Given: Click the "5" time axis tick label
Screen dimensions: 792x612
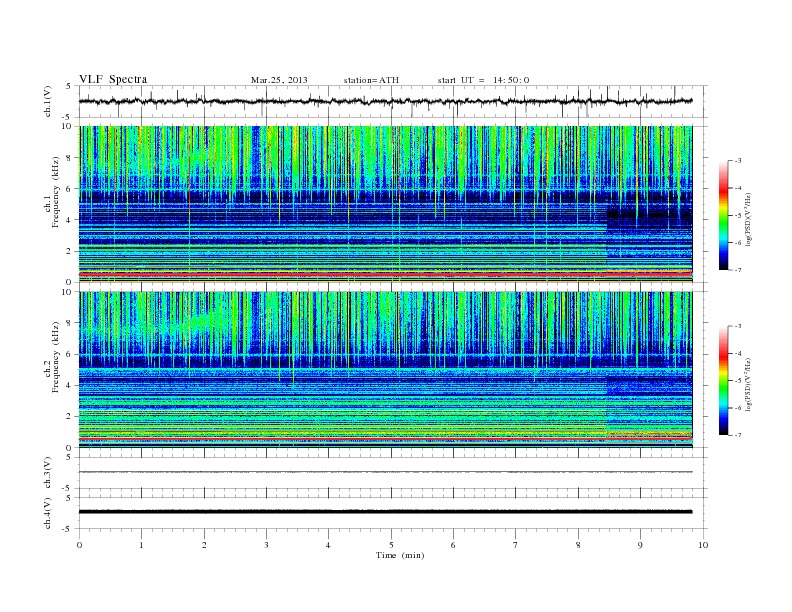Looking at the screenshot, I should click(391, 545).
